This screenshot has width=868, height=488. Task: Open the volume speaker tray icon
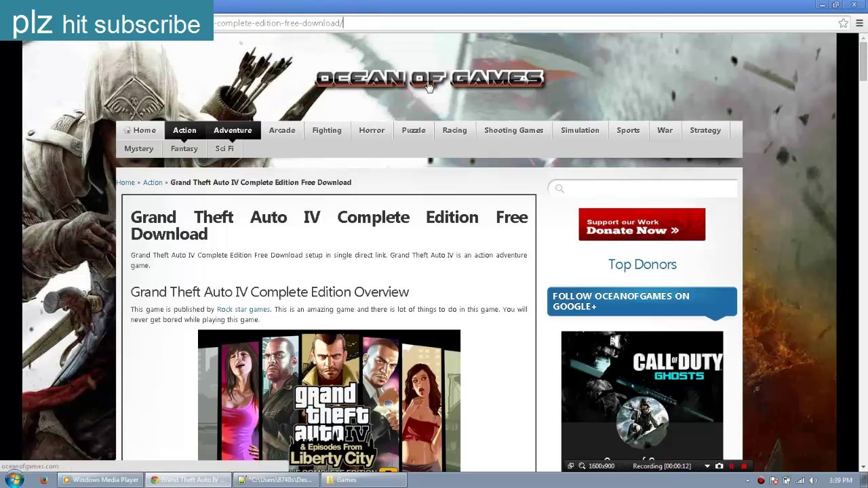(813, 481)
